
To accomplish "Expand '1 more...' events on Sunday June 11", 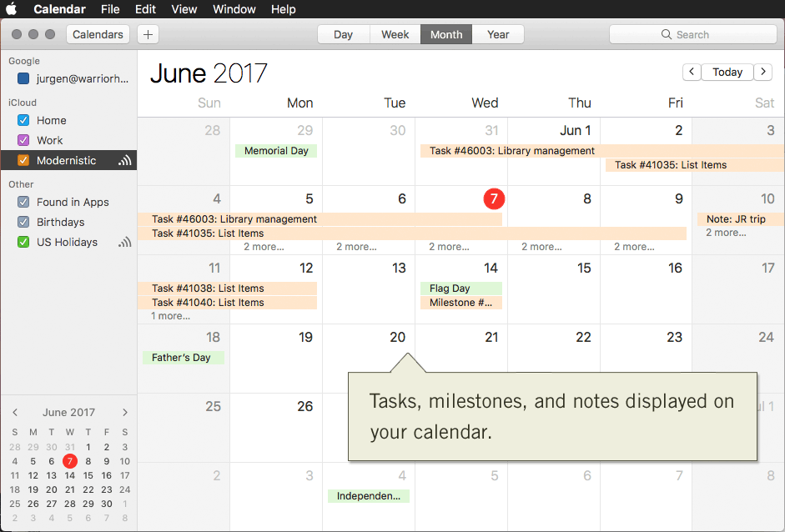I will pos(171,316).
